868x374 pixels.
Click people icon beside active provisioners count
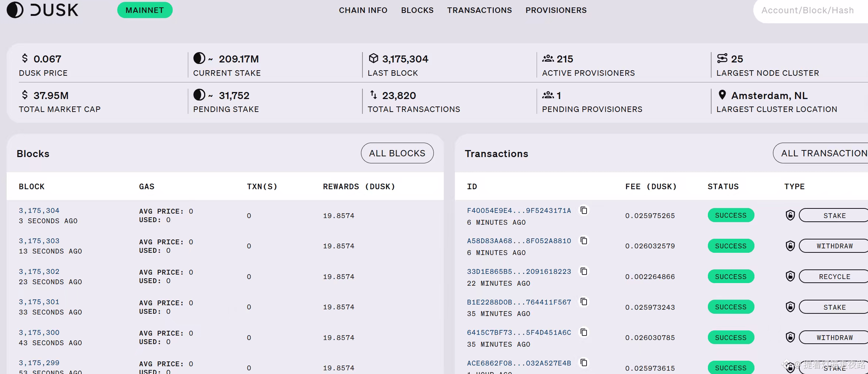point(548,58)
